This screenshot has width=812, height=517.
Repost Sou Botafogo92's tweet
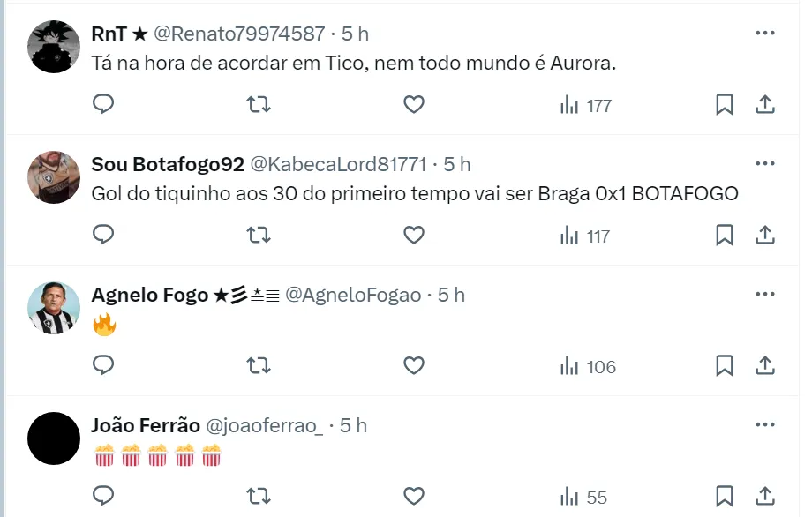[x=258, y=236]
